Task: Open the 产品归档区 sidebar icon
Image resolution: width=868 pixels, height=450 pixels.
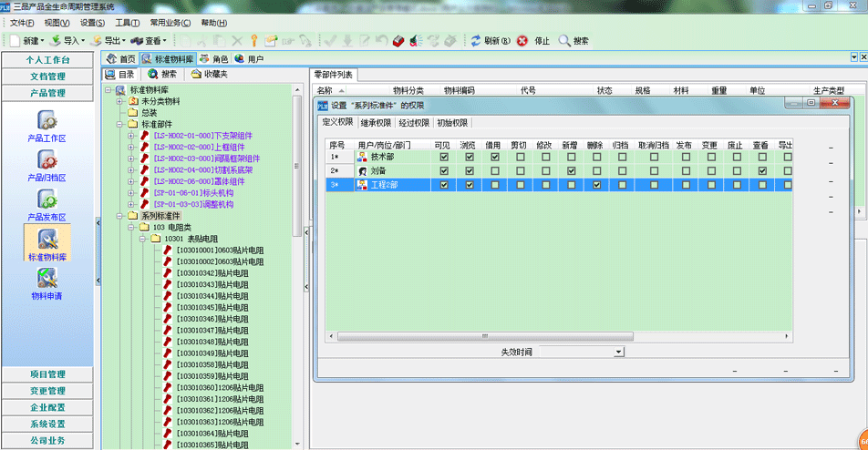Action: [x=47, y=160]
